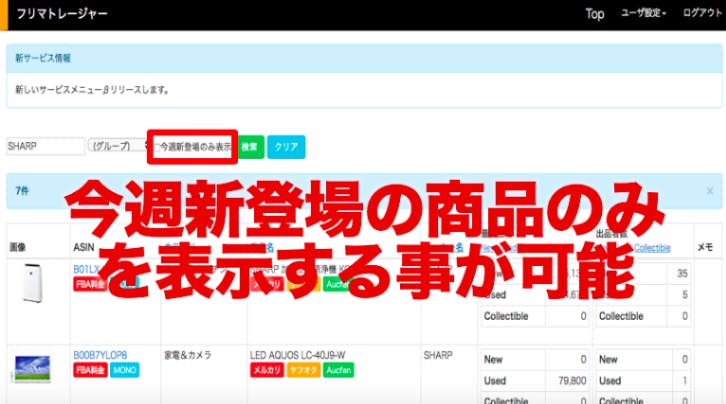Open Aucfan search for the air purifier row
The width and height of the screenshot is (726, 404).
pos(337,283)
